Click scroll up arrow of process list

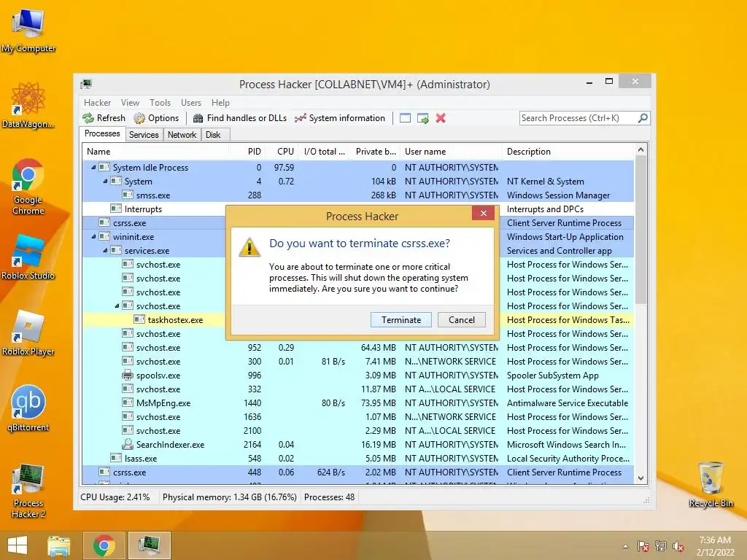click(x=640, y=150)
